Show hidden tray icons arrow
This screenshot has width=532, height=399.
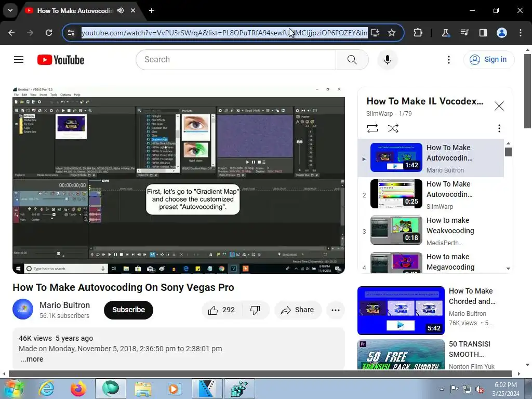[442, 389]
